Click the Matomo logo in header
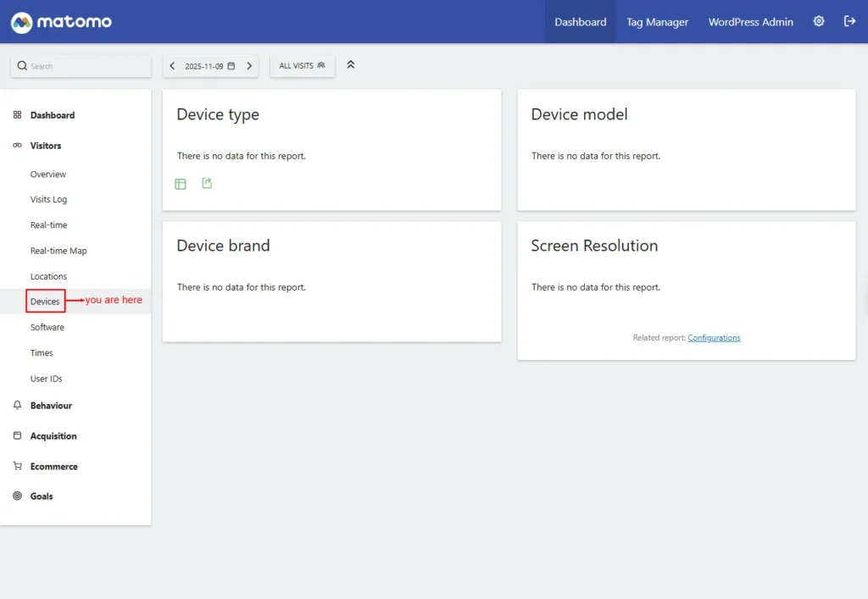868x599 pixels. tap(61, 22)
